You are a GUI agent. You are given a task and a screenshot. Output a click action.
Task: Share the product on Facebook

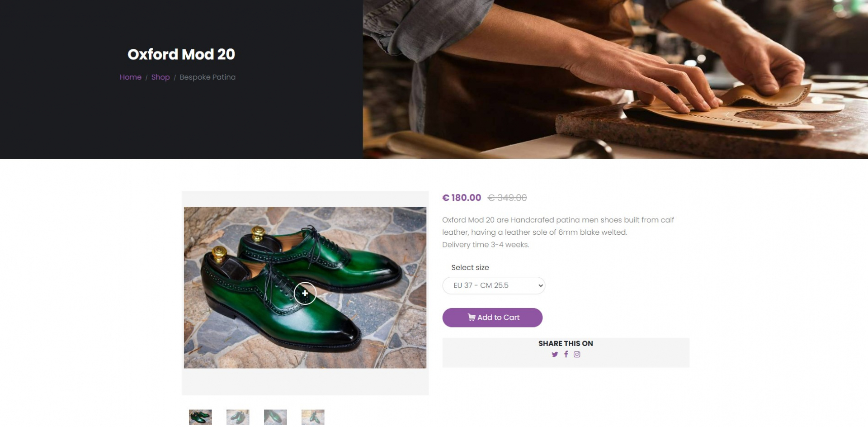pyautogui.click(x=566, y=355)
